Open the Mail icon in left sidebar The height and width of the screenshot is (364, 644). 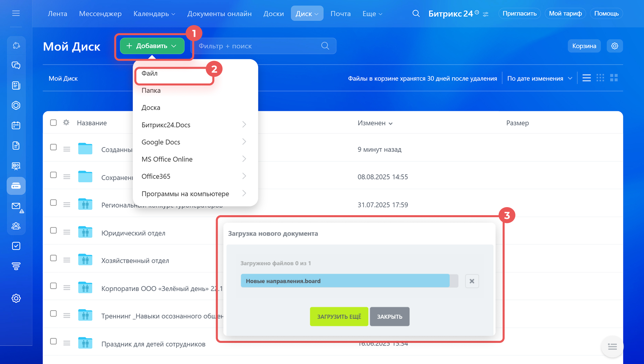[x=16, y=206]
